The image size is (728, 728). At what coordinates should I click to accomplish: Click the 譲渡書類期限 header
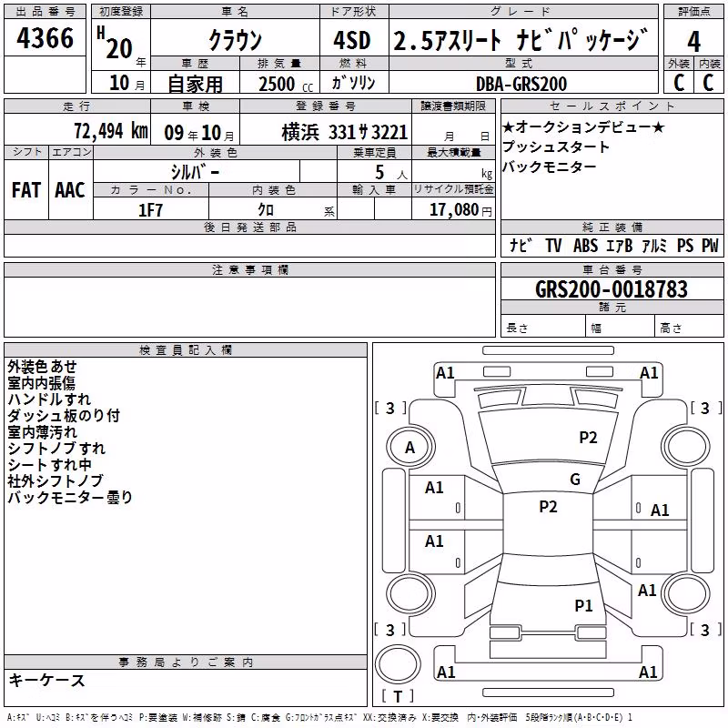point(453,106)
